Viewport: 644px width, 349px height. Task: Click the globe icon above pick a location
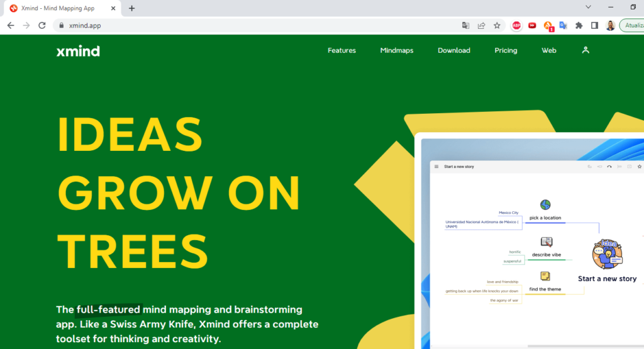[x=545, y=204]
